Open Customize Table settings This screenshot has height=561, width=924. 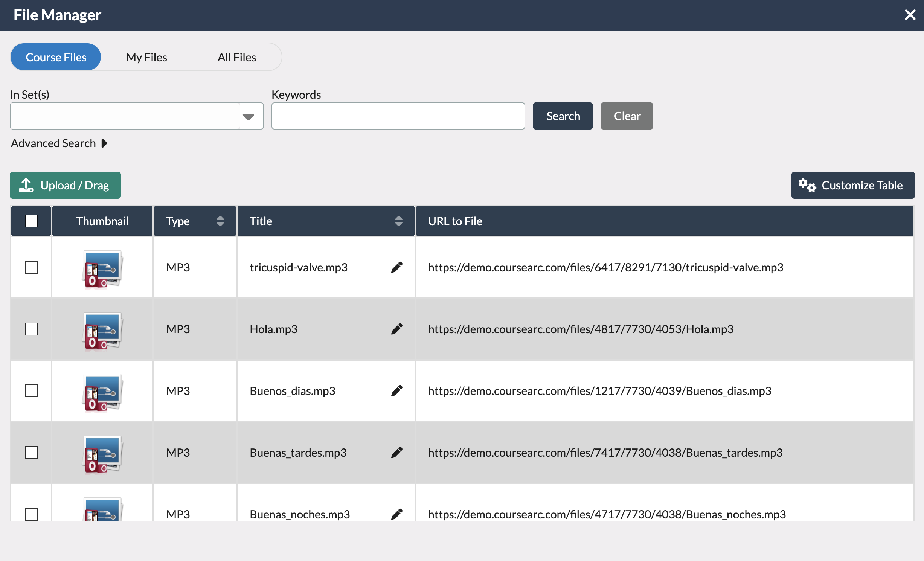[853, 185]
